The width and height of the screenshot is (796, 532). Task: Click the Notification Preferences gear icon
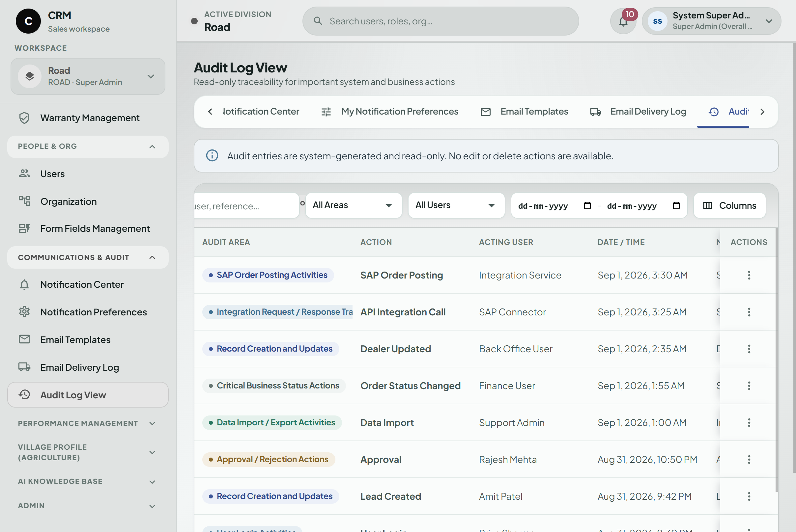[x=24, y=311]
